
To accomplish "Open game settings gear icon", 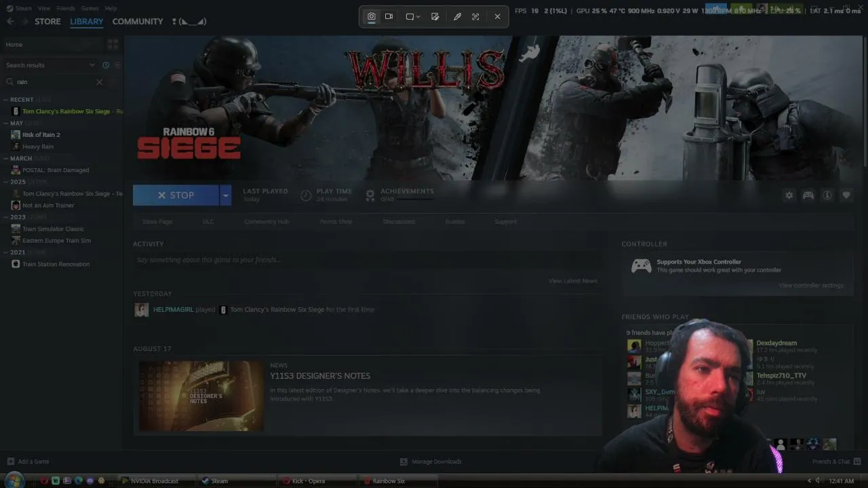I will pos(789,195).
